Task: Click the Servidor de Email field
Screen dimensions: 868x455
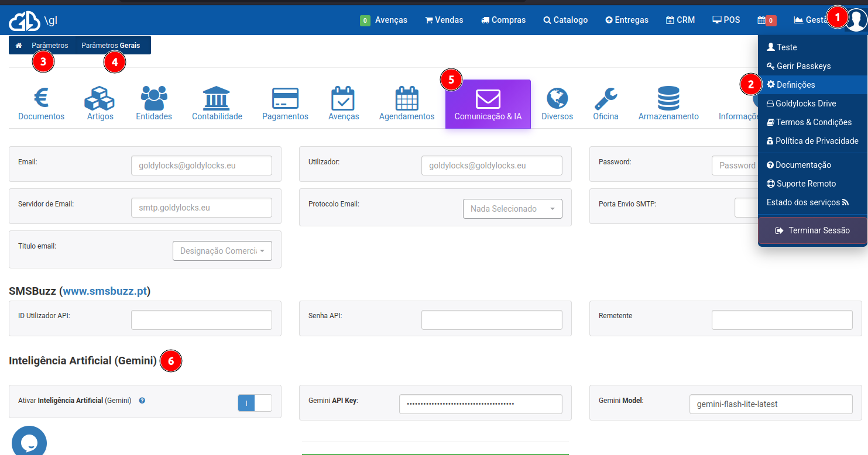Action: pos(201,208)
